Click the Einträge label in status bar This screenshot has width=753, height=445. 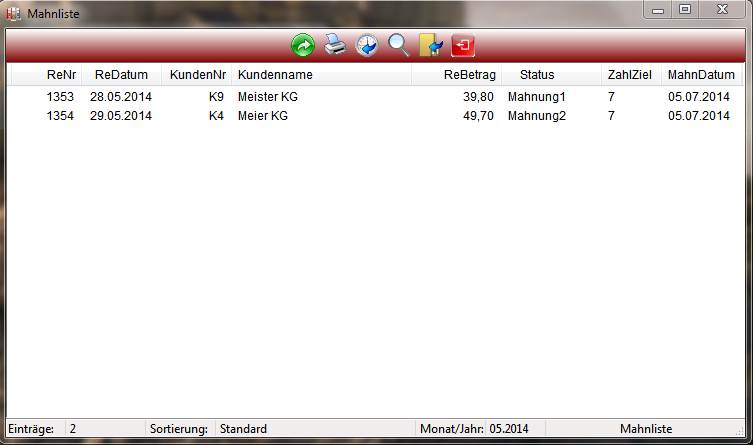pyautogui.click(x=31, y=429)
